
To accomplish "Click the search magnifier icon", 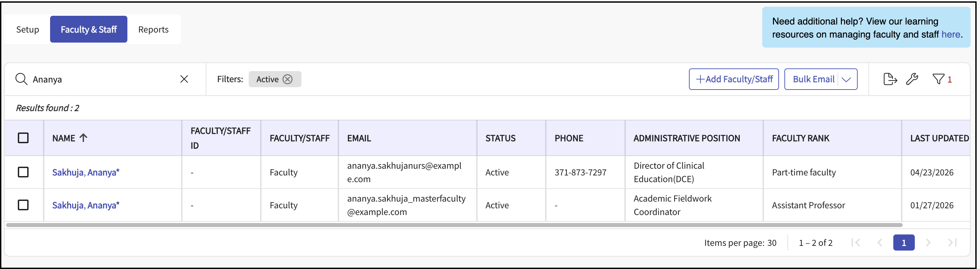I will 21,79.
